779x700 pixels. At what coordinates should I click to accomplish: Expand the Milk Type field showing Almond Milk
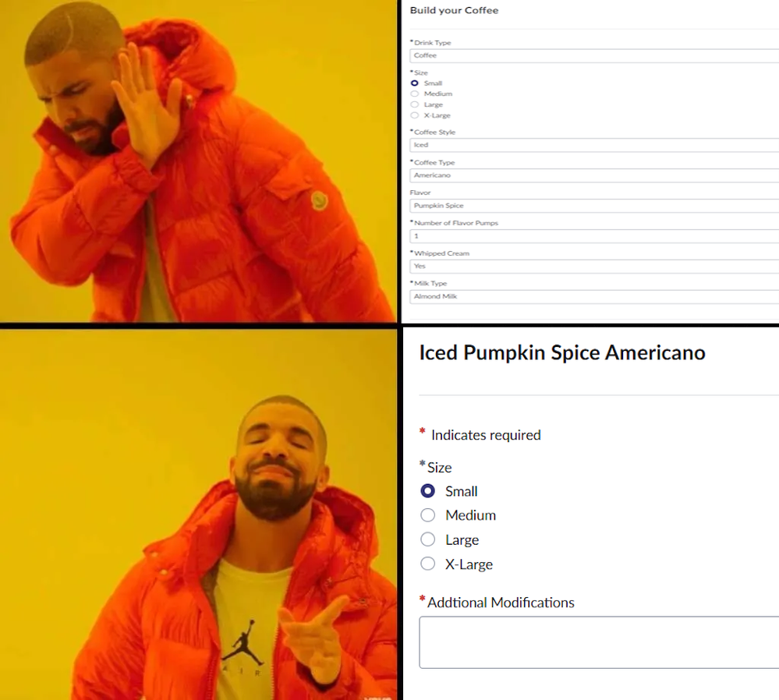[x=594, y=296]
